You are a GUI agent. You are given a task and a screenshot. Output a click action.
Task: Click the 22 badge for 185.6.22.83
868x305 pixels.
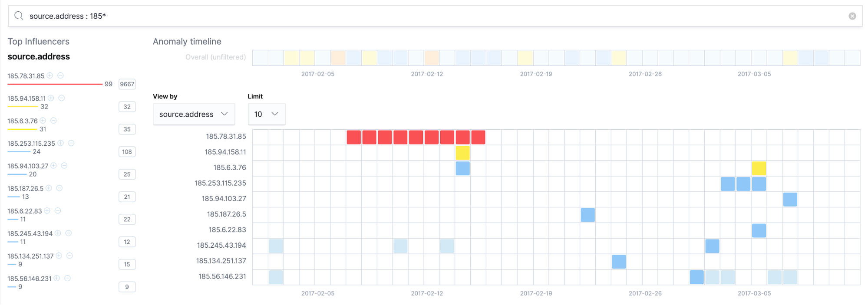coord(127,220)
